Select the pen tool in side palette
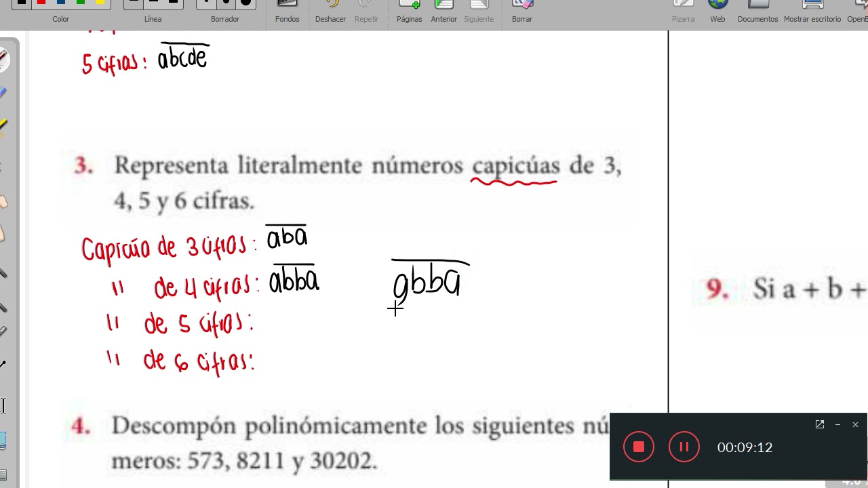The image size is (868, 488). [x=3, y=60]
